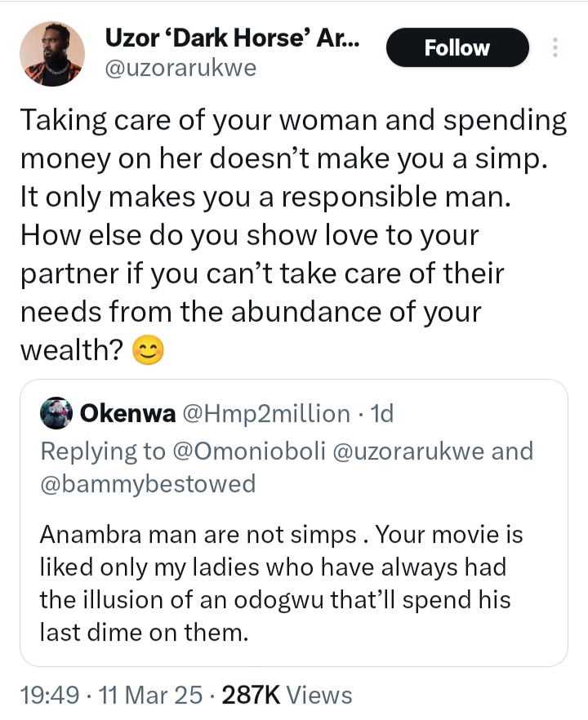The image size is (588, 720).
Task: Open Uzor's profile picture
Action: pos(52,54)
